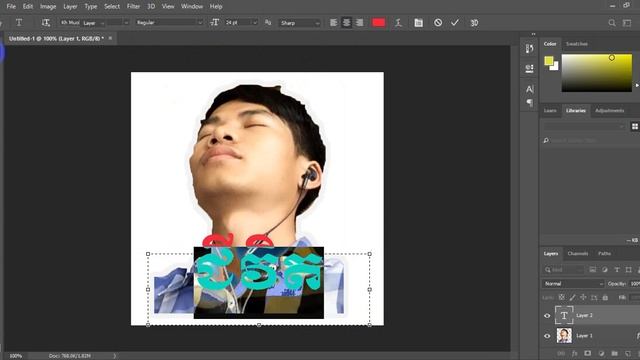This screenshot has height=360, width=640.
Task: Click the white background color swatch
Action: (x=555, y=67)
